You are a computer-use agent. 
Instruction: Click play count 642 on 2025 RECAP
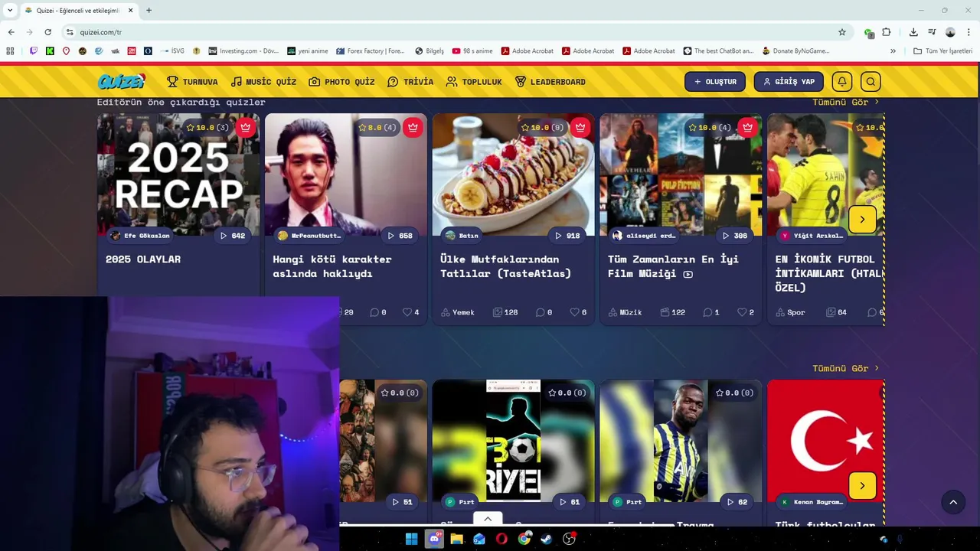pos(233,236)
